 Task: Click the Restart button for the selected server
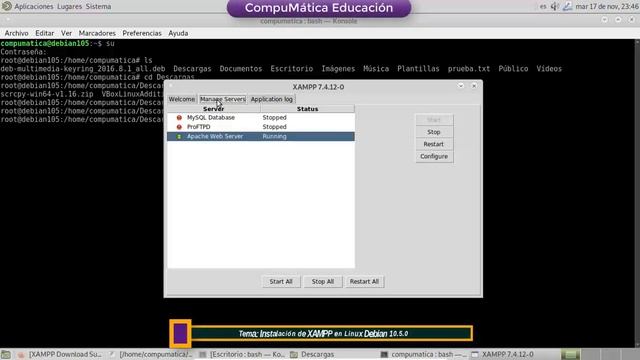click(434, 144)
